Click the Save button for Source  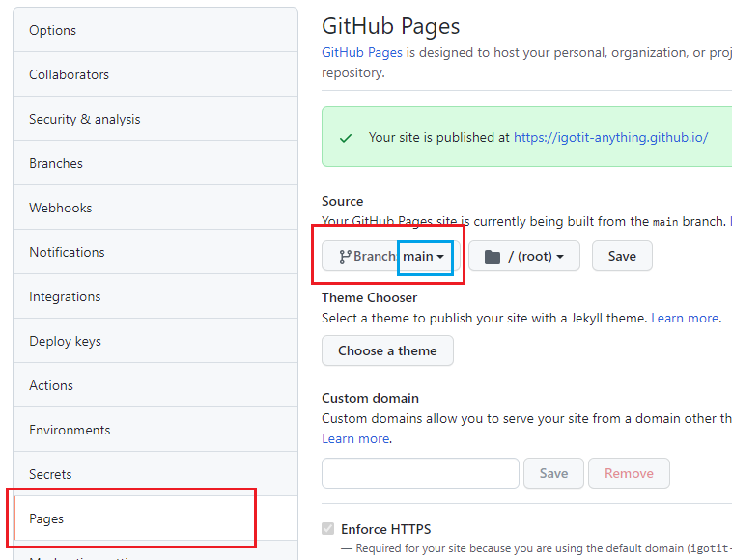pyautogui.click(x=622, y=256)
